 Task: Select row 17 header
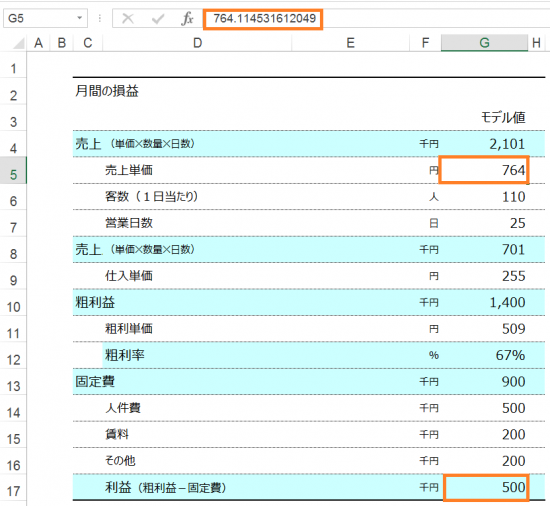13,491
